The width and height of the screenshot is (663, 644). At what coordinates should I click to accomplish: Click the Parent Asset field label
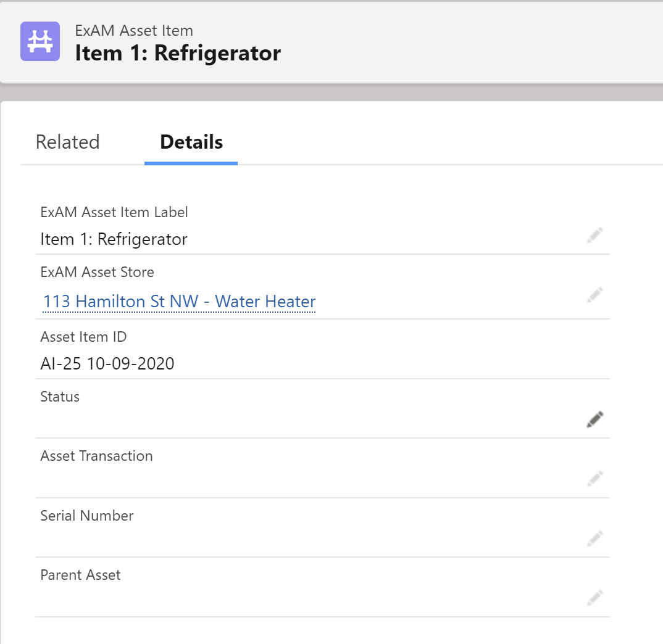(80, 575)
